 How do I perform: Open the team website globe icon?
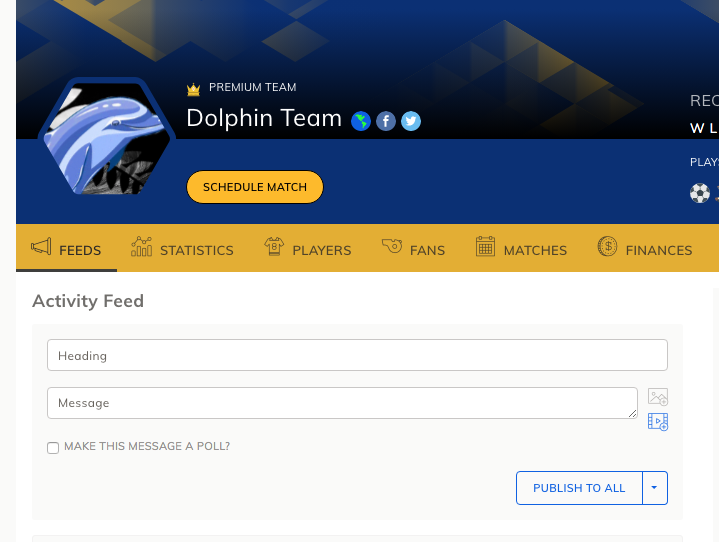[x=361, y=122]
